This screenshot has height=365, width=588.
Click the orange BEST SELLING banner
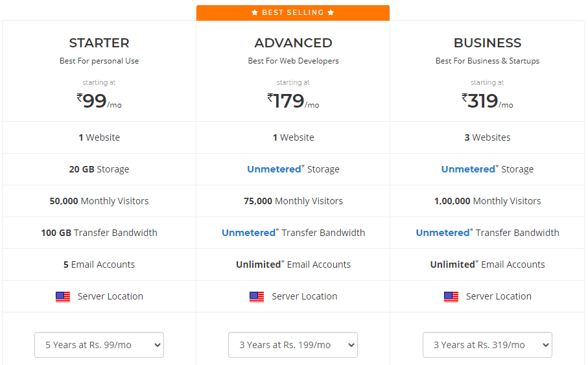293,13
